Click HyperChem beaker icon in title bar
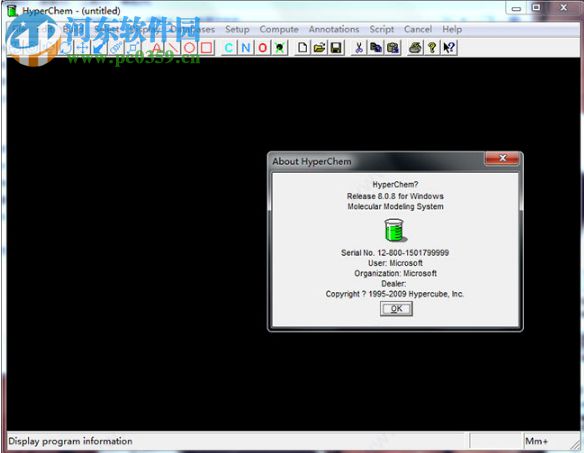 point(12,10)
